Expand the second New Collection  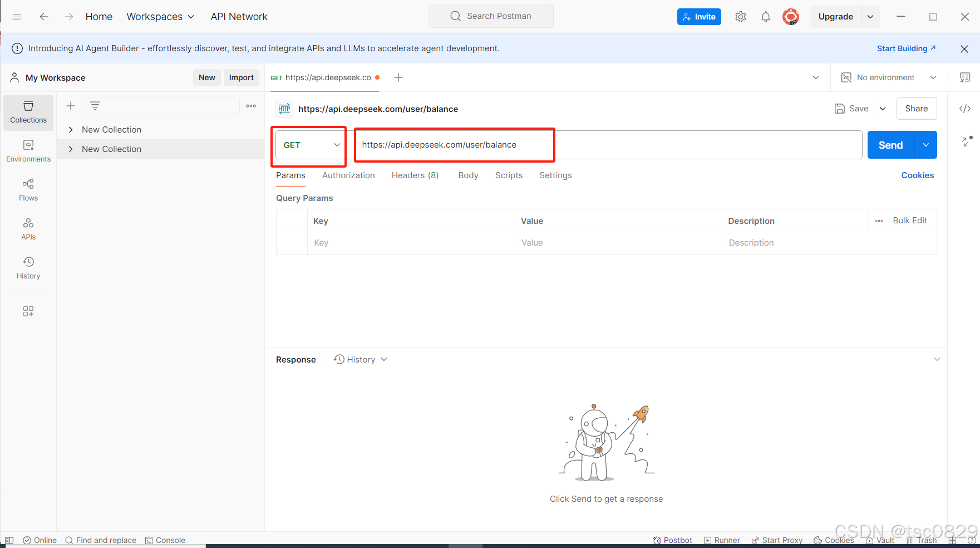click(71, 149)
